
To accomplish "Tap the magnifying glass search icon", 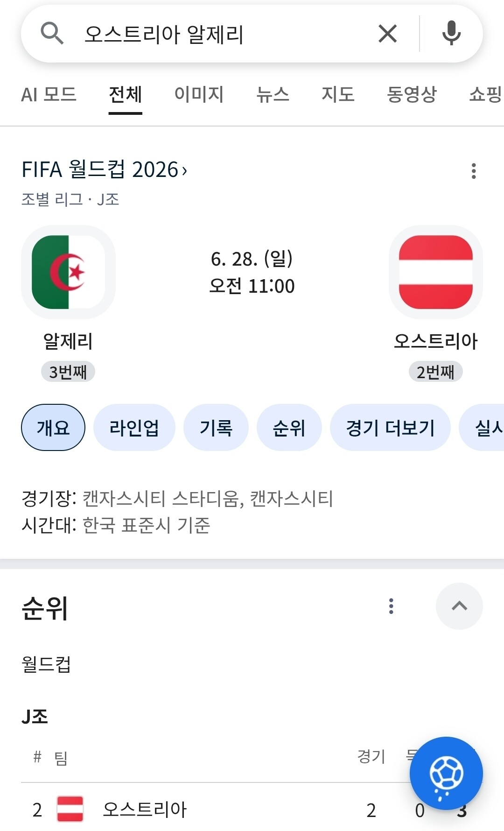I will click(x=52, y=34).
